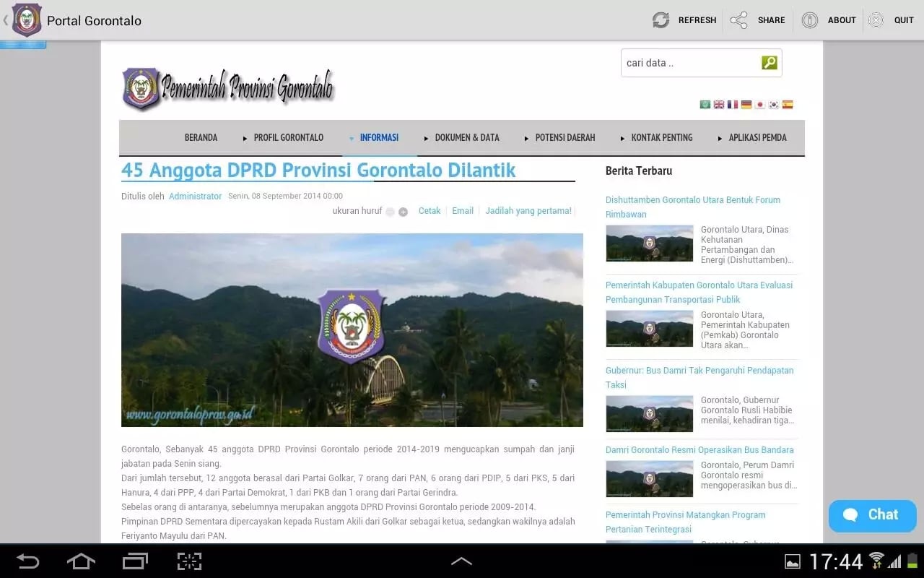924x578 pixels.
Task: Click the green magnifier search icon
Action: coord(770,63)
